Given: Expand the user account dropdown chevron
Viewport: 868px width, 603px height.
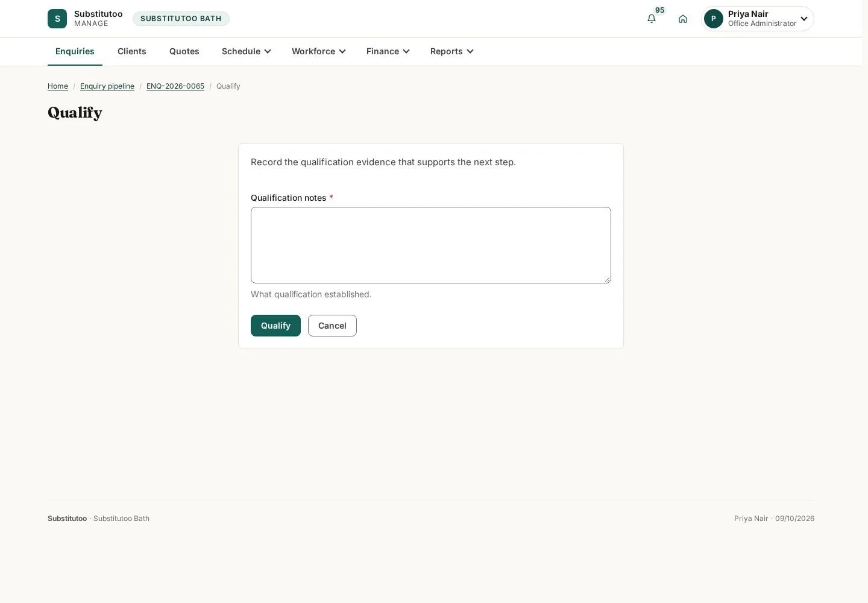Looking at the screenshot, I should coord(804,19).
